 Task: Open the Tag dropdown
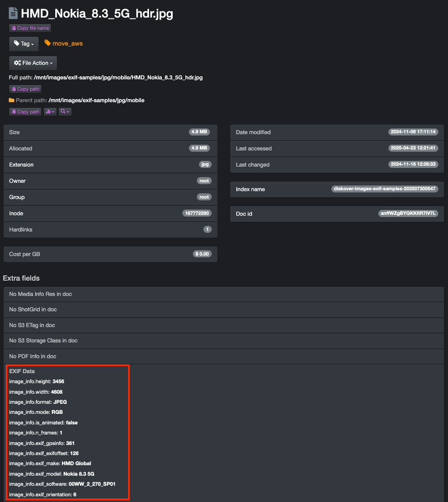24,44
